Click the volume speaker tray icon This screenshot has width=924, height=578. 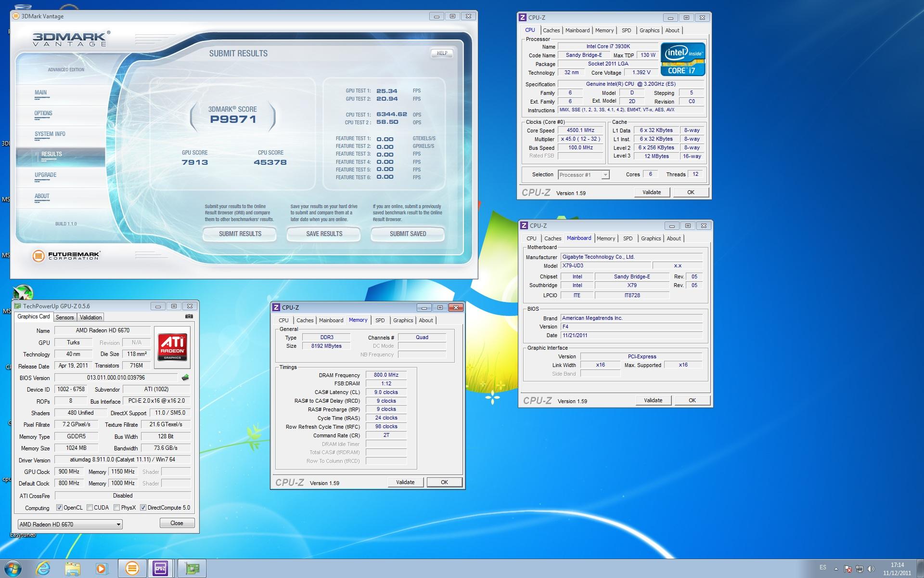871,569
